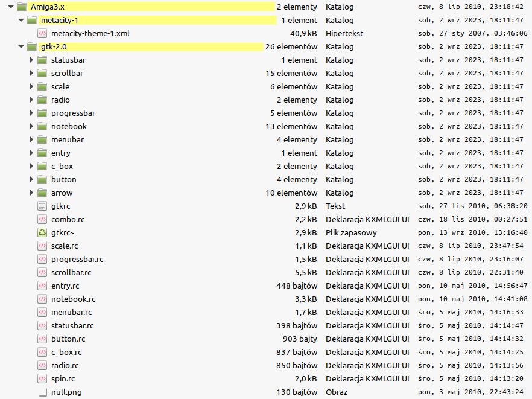Click the metacity-1 folder icon
This screenshot has height=399, width=532.
tap(32, 20)
